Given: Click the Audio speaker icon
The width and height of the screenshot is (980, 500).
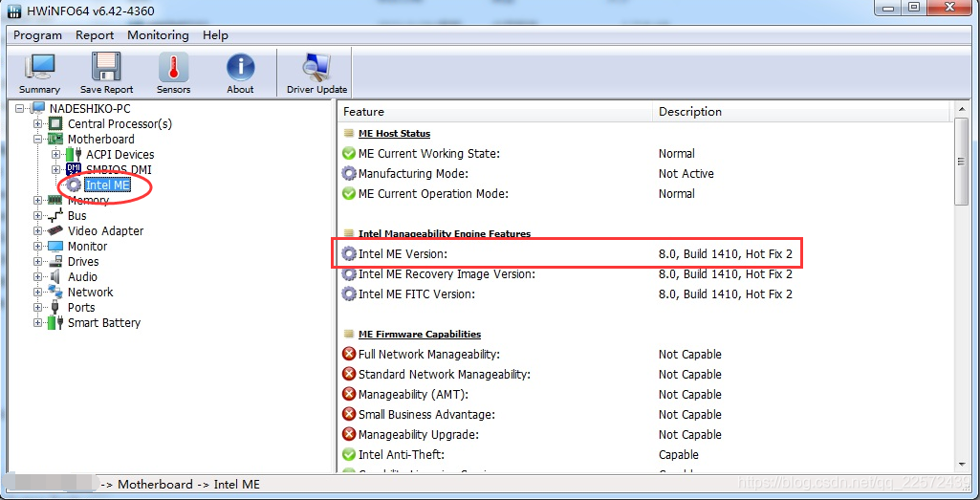Looking at the screenshot, I should pos(55,277).
